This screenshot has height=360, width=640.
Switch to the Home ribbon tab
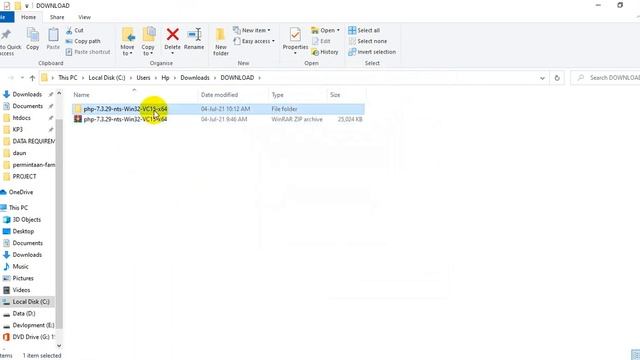click(28, 17)
